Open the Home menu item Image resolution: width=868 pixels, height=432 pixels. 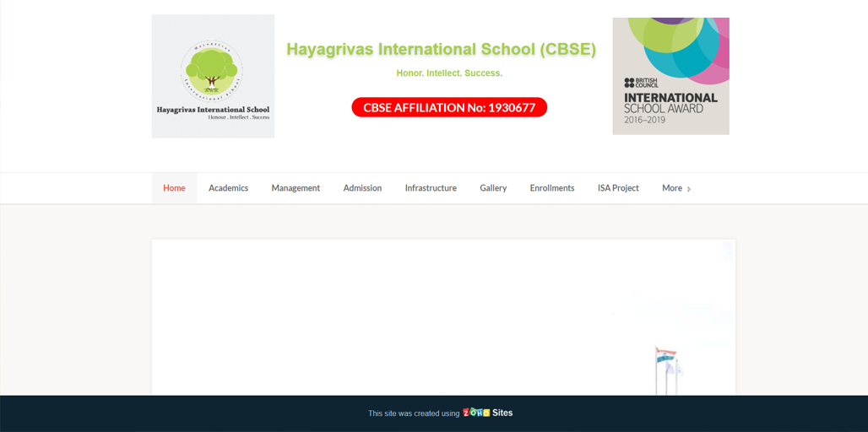click(174, 188)
